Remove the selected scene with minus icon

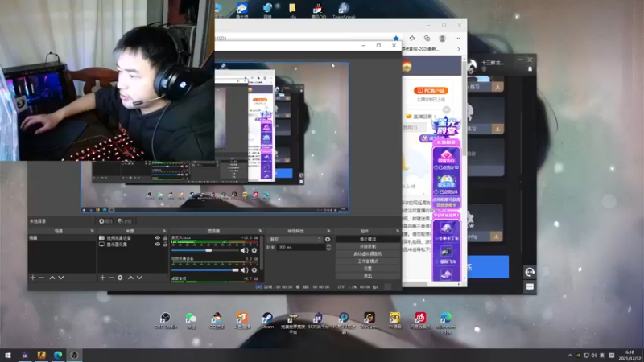(42, 278)
